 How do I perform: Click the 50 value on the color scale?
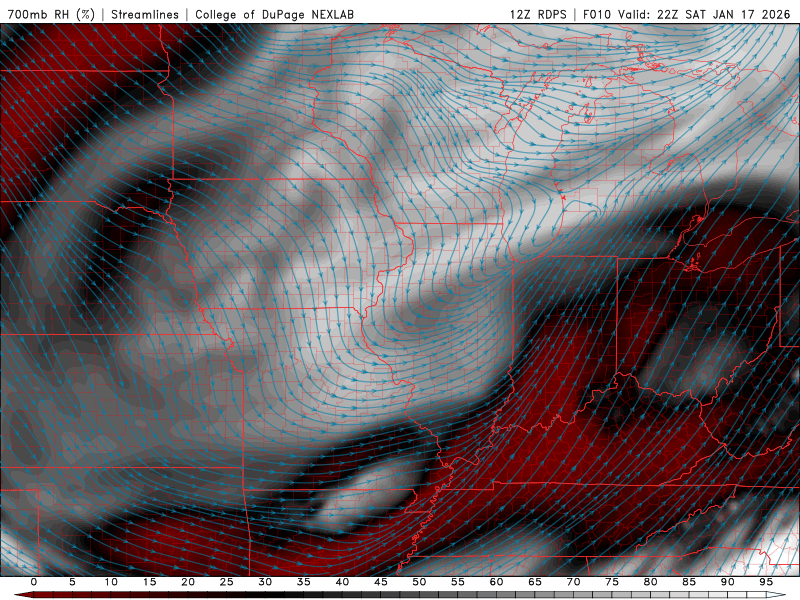pyautogui.click(x=419, y=582)
